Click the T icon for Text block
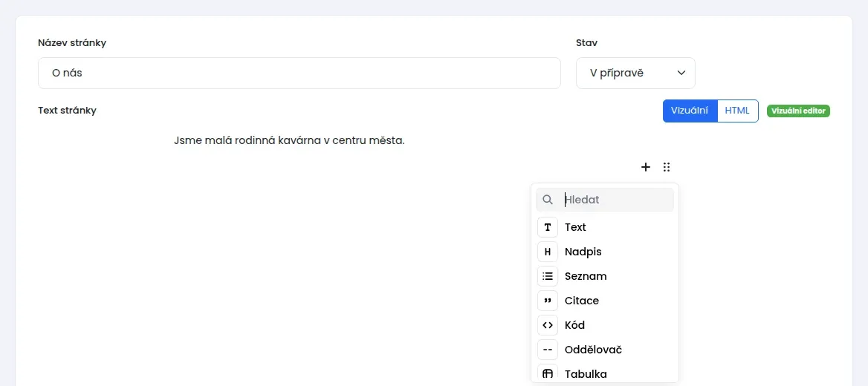 click(x=548, y=227)
